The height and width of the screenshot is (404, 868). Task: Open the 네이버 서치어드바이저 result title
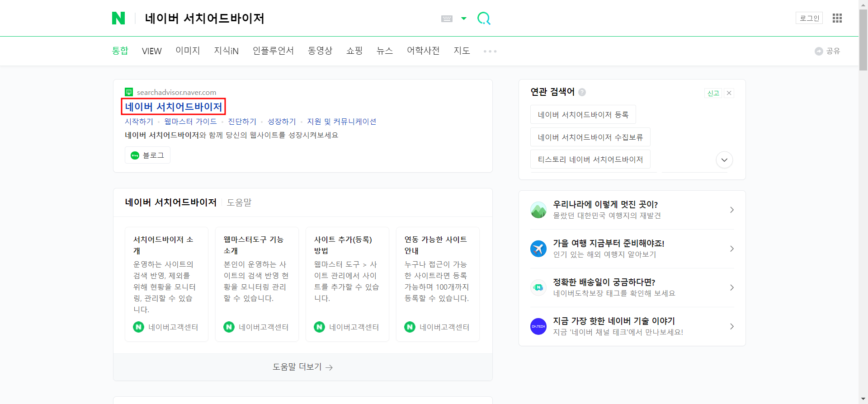(x=174, y=107)
